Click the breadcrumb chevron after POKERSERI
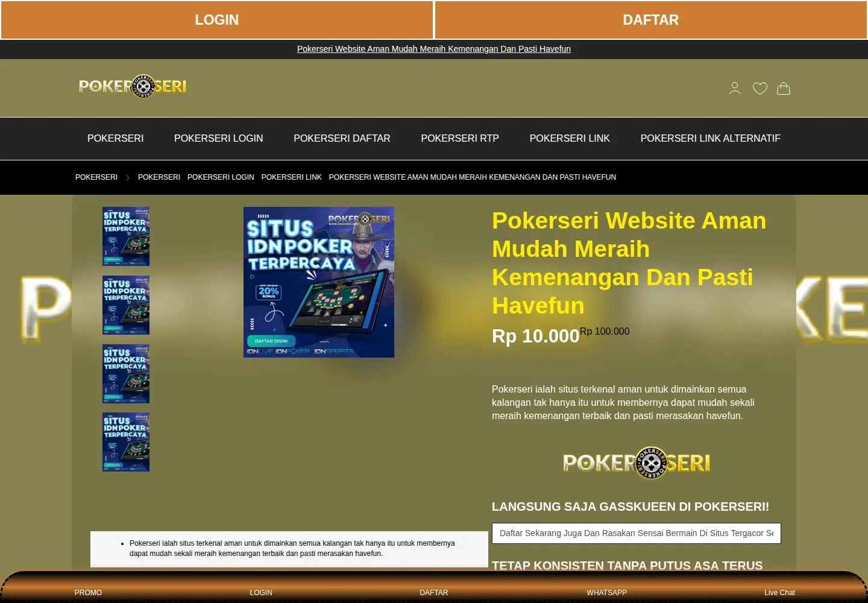The width and height of the screenshot is (868, 603). click(128, 177)
